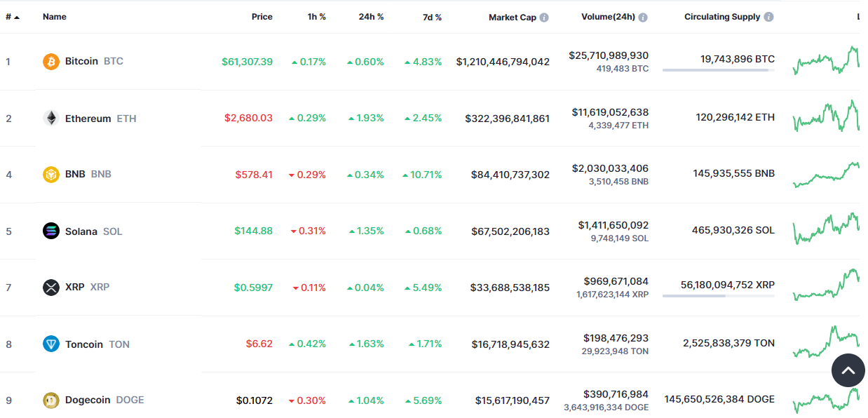
Task: Click Dogecoin's price $0.1072
Action: point(255,400)
